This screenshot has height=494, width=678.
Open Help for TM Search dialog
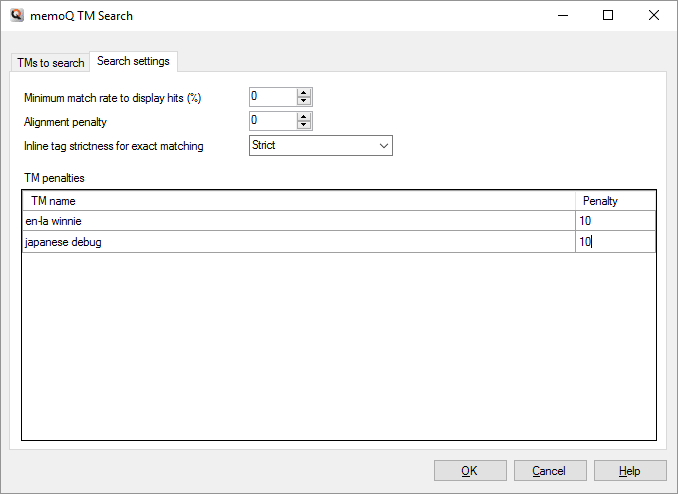tap(630, 471)
